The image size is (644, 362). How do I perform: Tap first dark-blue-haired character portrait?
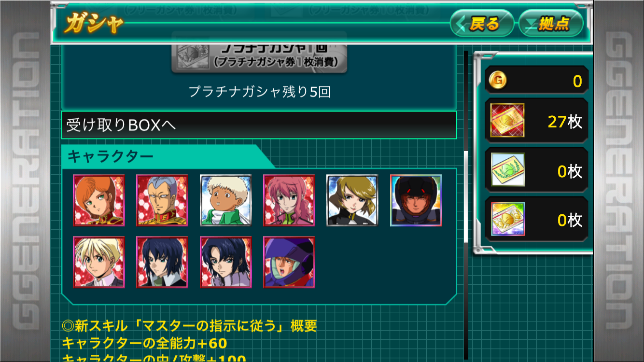pyautogui.click(x=162, y=262)
